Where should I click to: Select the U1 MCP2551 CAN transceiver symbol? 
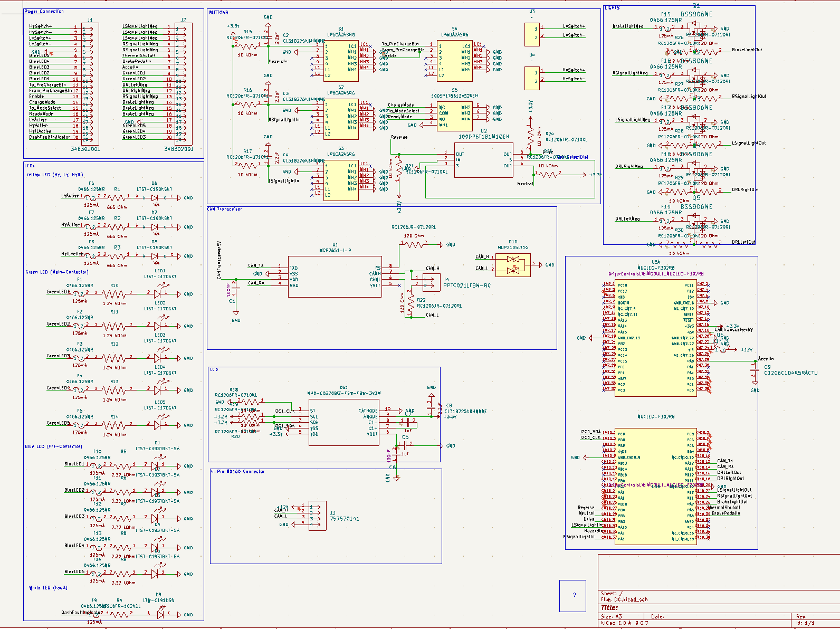point(335,277)
